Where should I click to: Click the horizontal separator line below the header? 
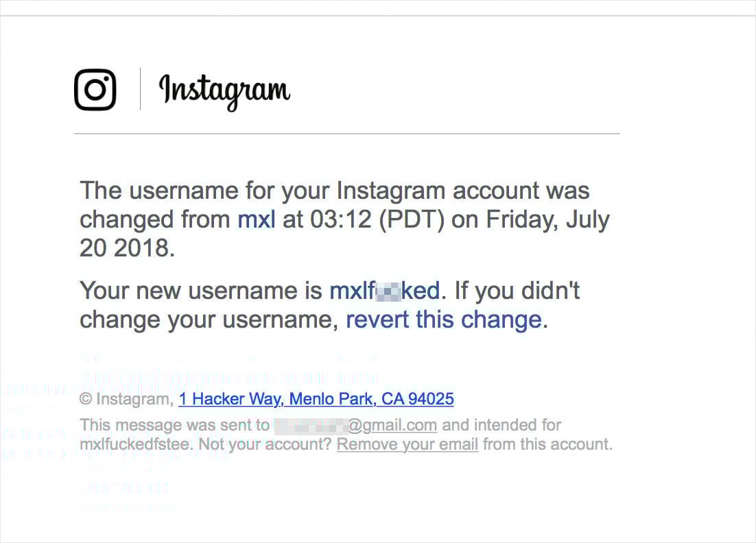click(x=346, y=133)
